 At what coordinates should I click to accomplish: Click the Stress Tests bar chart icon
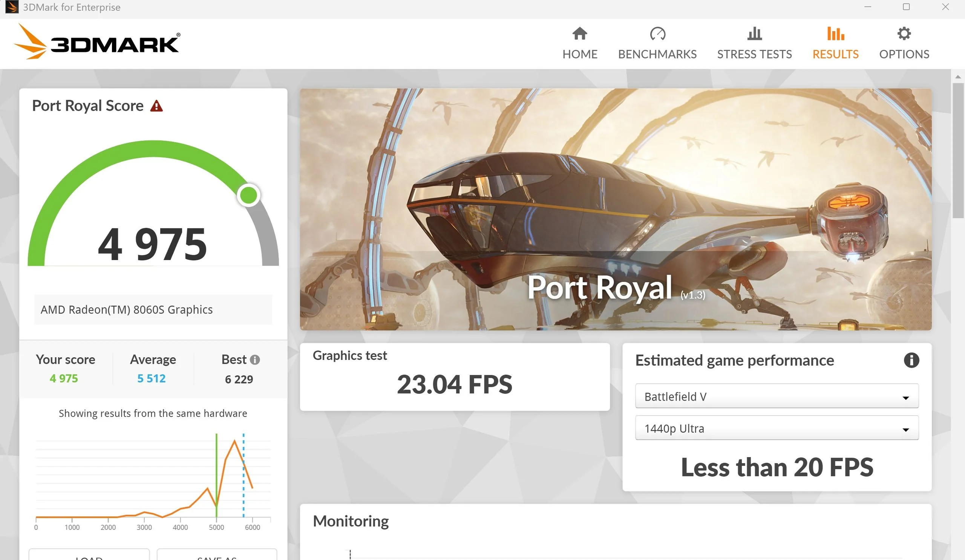[x=754, y=34]
